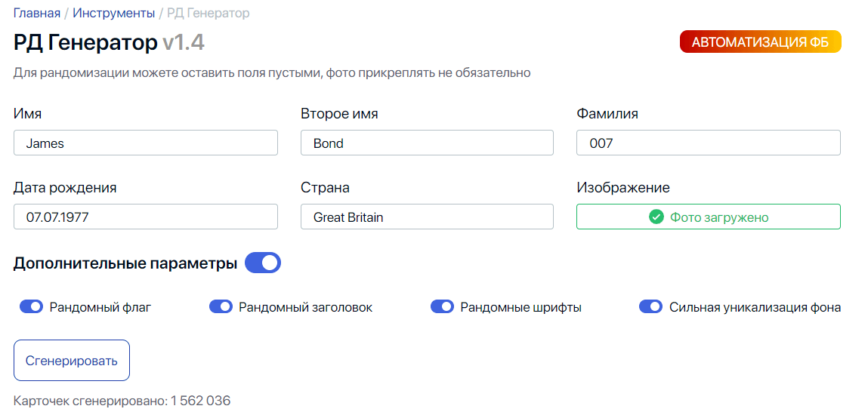This screenshot has width=868, height=412.
Task: Focus the Имя field containing James
Action: (146, 143)
